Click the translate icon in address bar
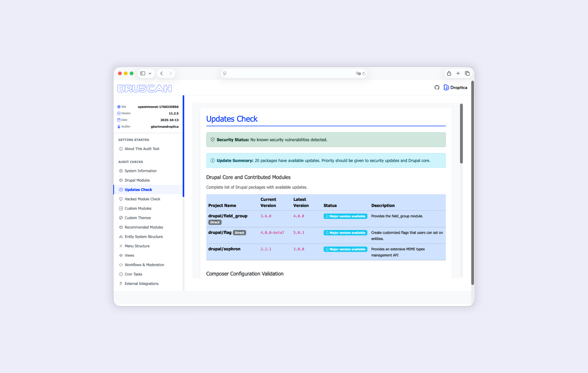This screenshot has width=588, height=373. point(358,73)
